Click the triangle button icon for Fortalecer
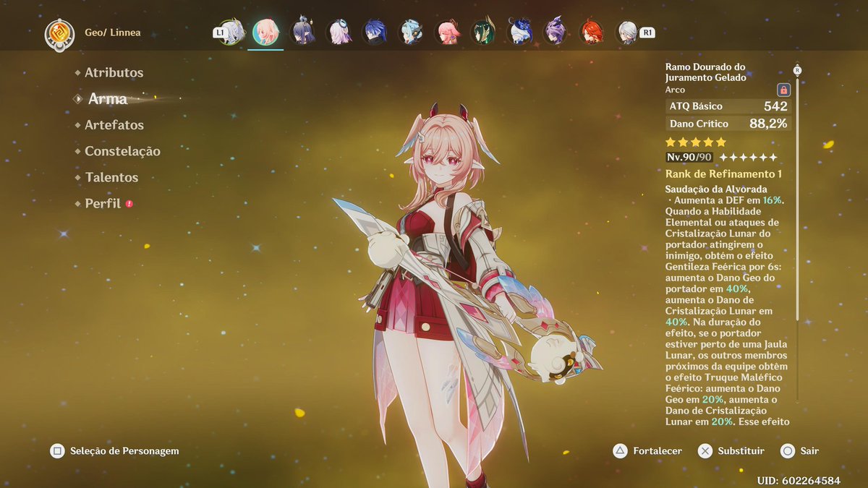This screenshot has height=488, width=868. click(x=620, y=451)
